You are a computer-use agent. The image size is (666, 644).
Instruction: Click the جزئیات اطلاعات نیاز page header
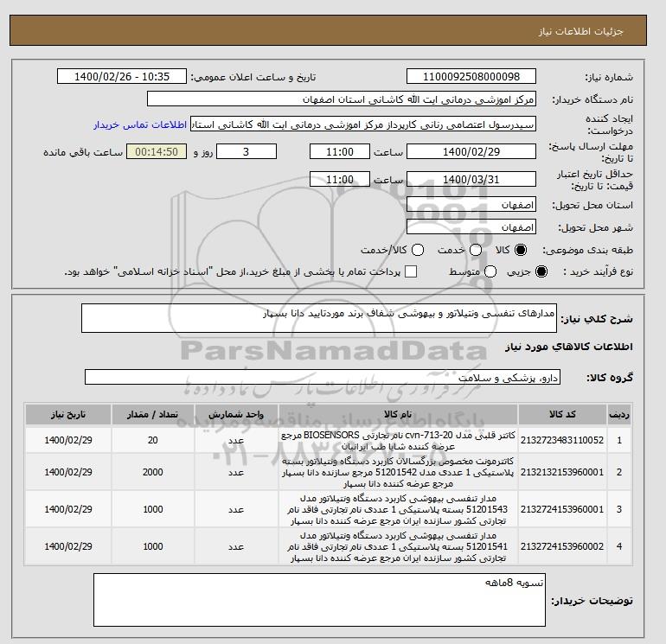581,31
